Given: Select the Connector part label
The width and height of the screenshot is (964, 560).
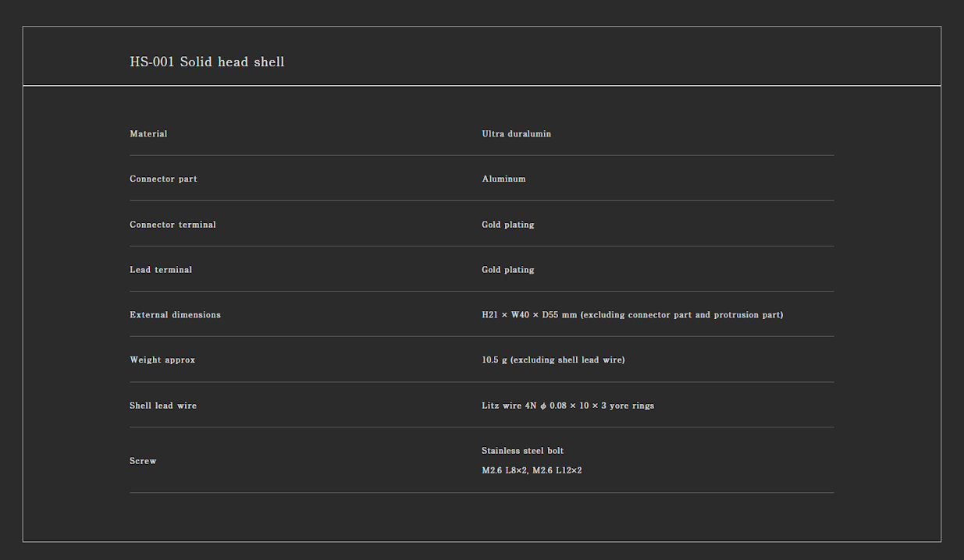Looking at the screenshot, I should pos(163,179).
